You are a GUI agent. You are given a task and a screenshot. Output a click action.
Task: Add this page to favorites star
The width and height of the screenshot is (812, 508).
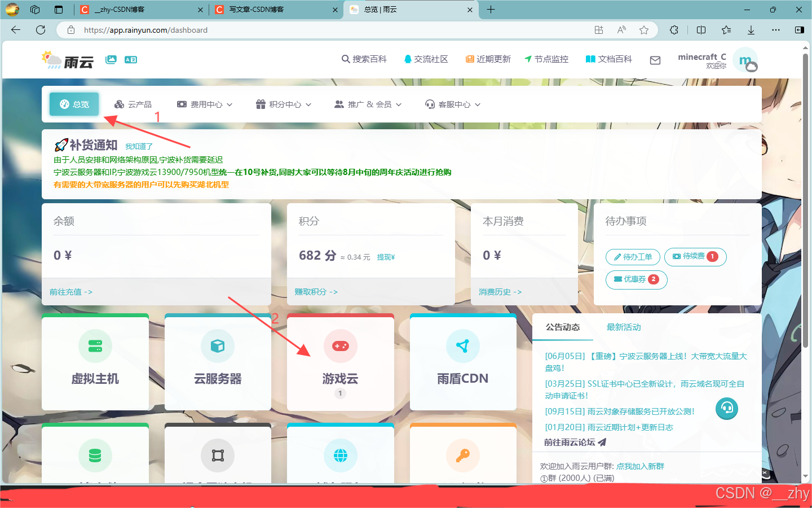(x=643, y=30)
